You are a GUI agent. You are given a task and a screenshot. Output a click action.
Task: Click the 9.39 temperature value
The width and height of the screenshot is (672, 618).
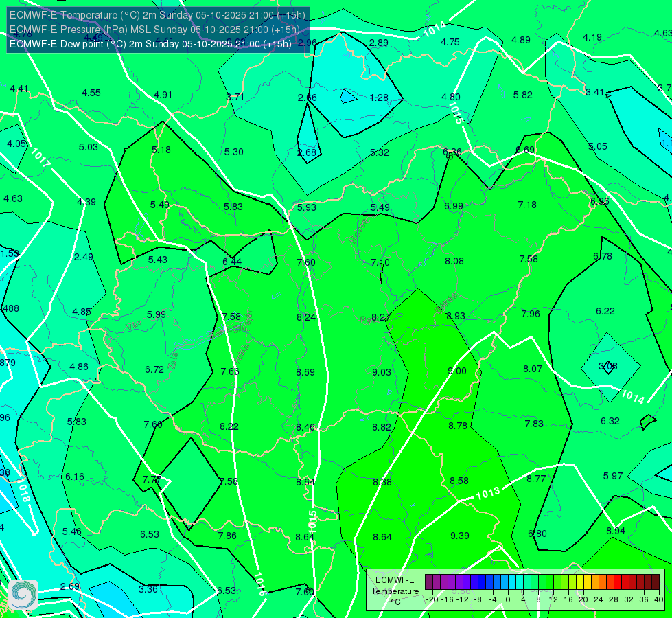click(460, 536)
